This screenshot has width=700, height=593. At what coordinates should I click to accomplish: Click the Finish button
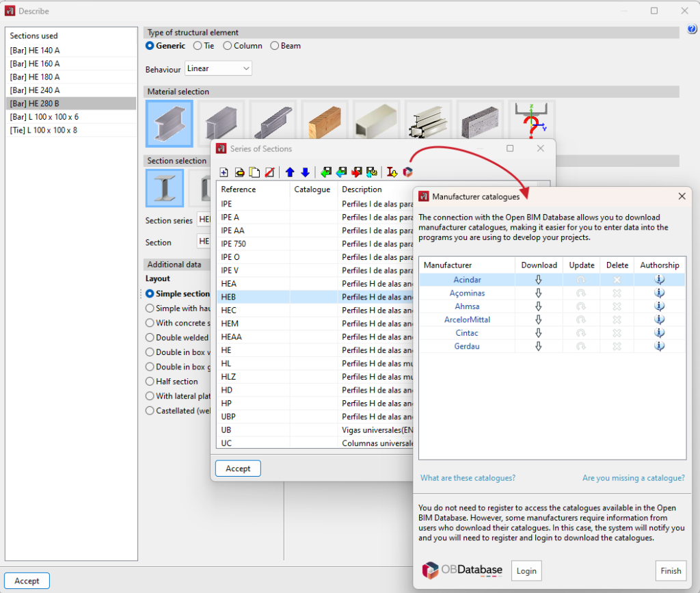click(x=671, y=570)
